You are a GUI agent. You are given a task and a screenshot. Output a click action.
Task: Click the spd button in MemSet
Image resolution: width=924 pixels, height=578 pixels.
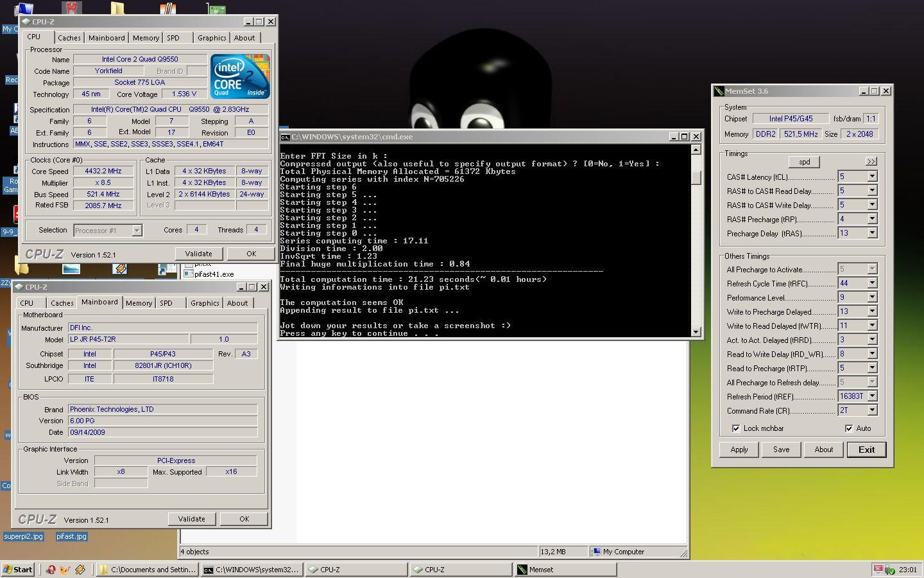tap(804, 162)
